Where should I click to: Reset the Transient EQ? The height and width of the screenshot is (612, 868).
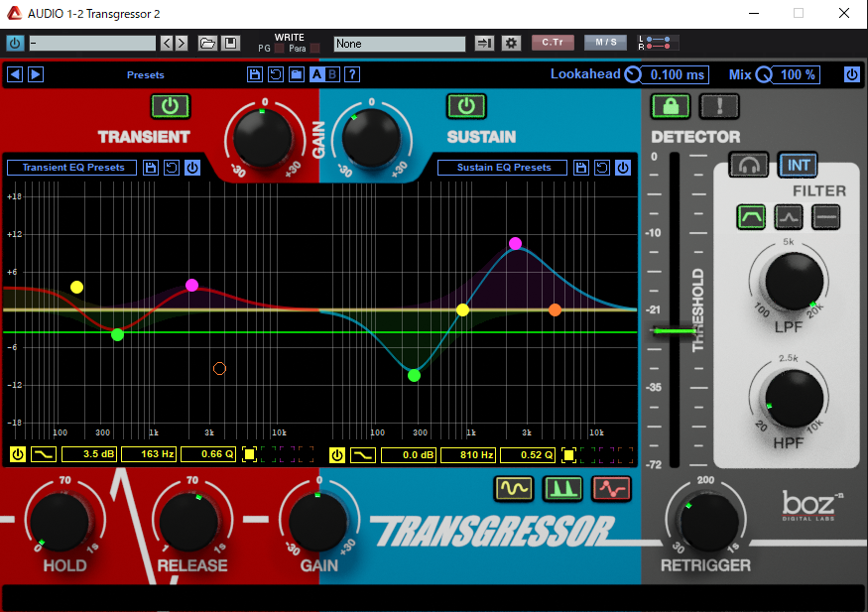pos(172,168)
